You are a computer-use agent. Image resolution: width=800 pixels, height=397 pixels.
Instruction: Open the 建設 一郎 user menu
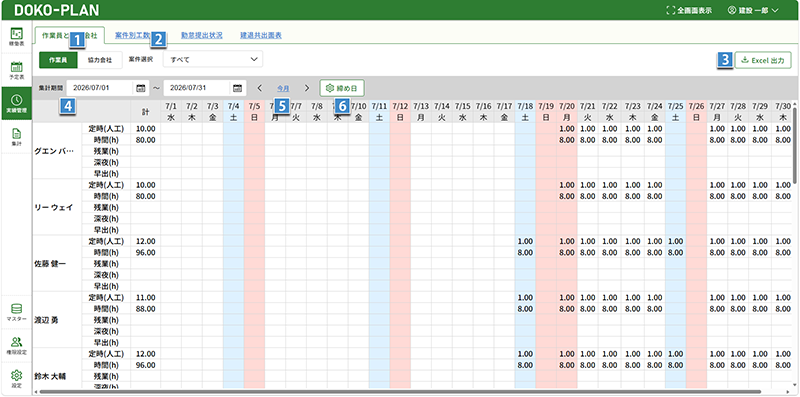(x=753, y=10)
